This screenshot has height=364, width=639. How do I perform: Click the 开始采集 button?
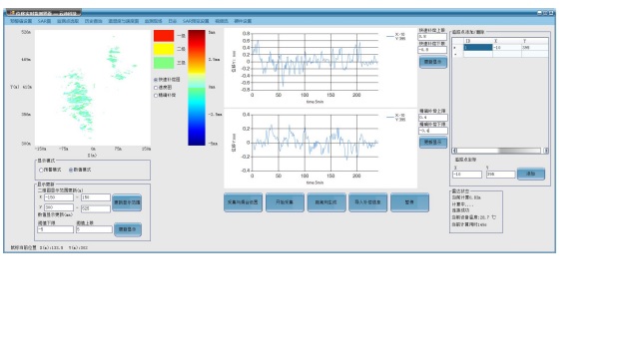tap(285, 202)
